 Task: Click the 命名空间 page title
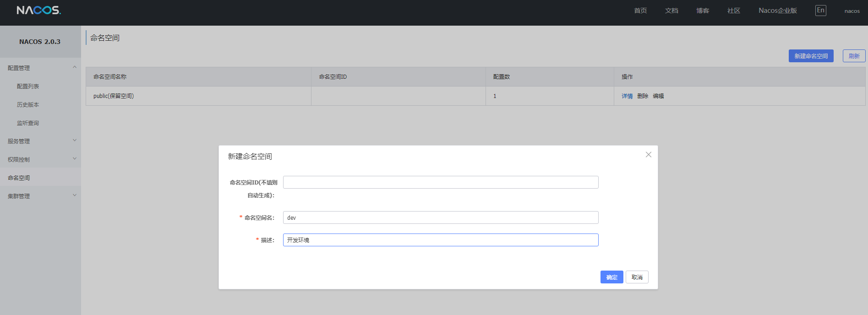tap(105, 38)
